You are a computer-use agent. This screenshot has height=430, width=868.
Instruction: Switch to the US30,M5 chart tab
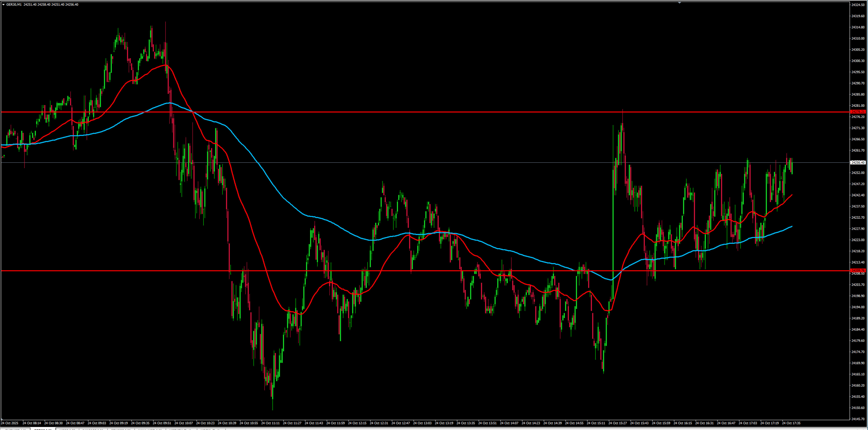coord(67,429)
